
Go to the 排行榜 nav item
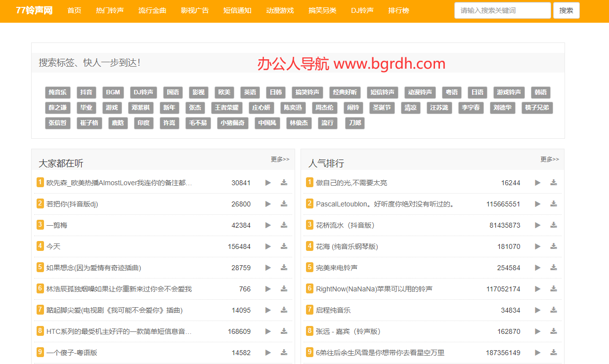tap(398, 10)
